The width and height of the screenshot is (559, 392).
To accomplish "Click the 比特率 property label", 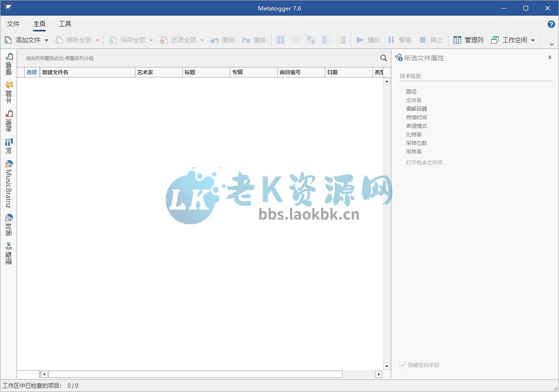I will coord(414,134).
